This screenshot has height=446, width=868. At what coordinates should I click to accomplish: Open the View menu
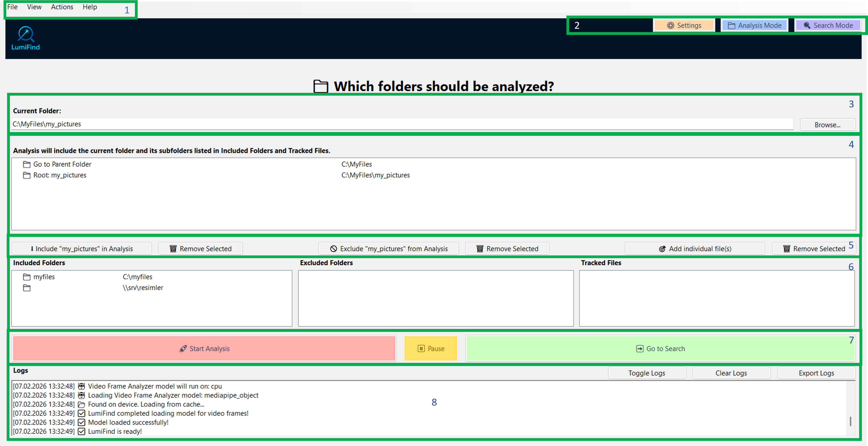point(34,7)
